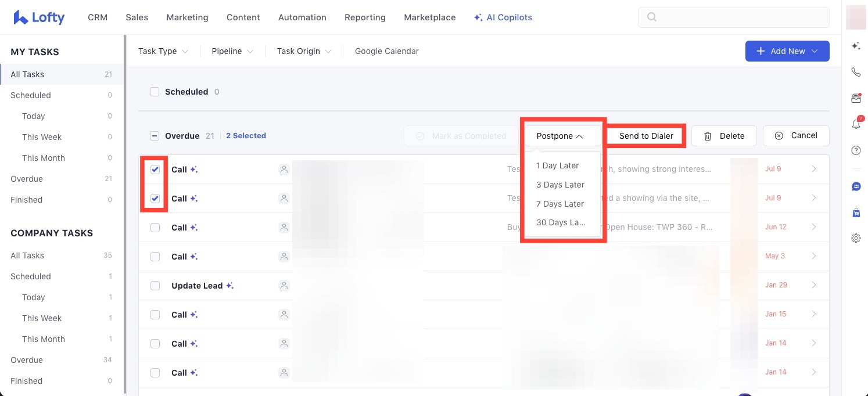
Task: Open the help question mark icon
Action: (856, 150)
